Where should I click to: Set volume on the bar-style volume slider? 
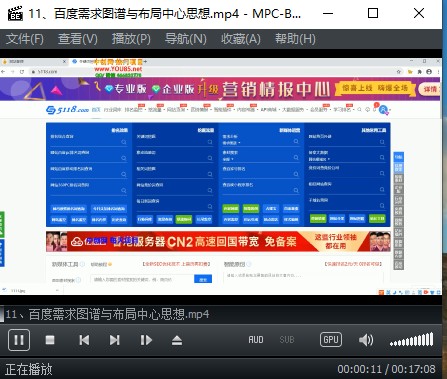(x=412, y=339)
